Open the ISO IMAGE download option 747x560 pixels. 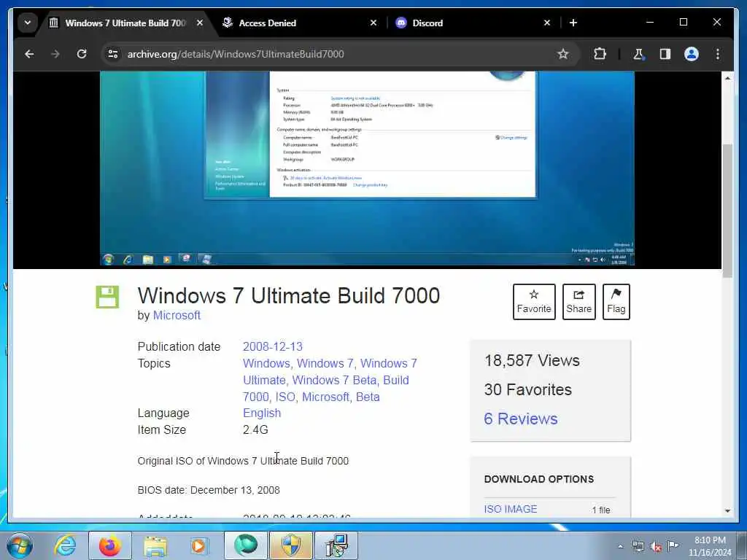click(510, 509)
